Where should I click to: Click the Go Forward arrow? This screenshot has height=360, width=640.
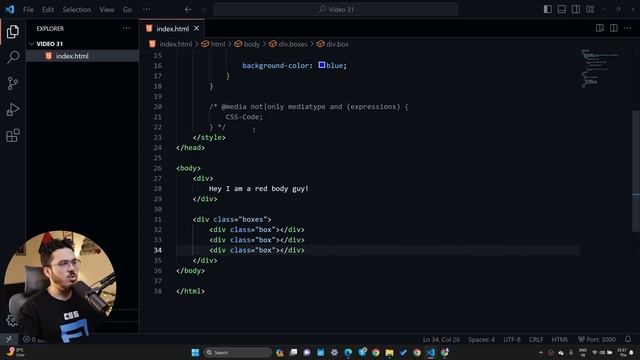(x=203, y=9)
